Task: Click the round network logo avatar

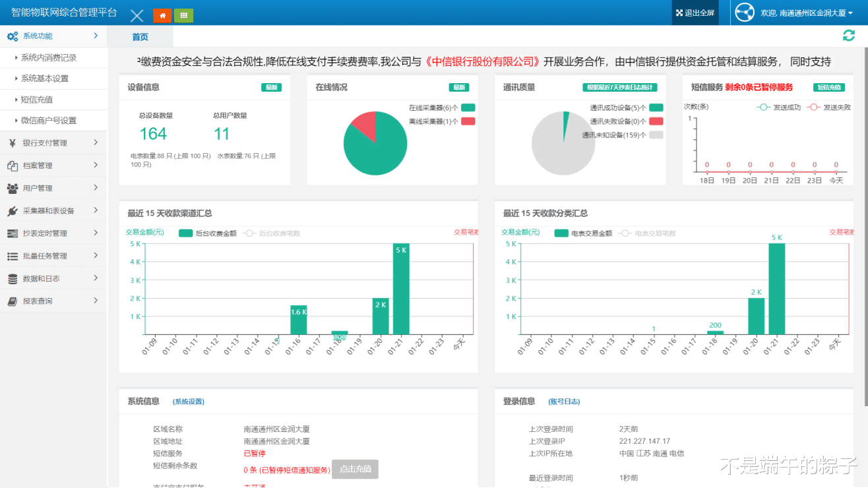Action: point(744,13)
